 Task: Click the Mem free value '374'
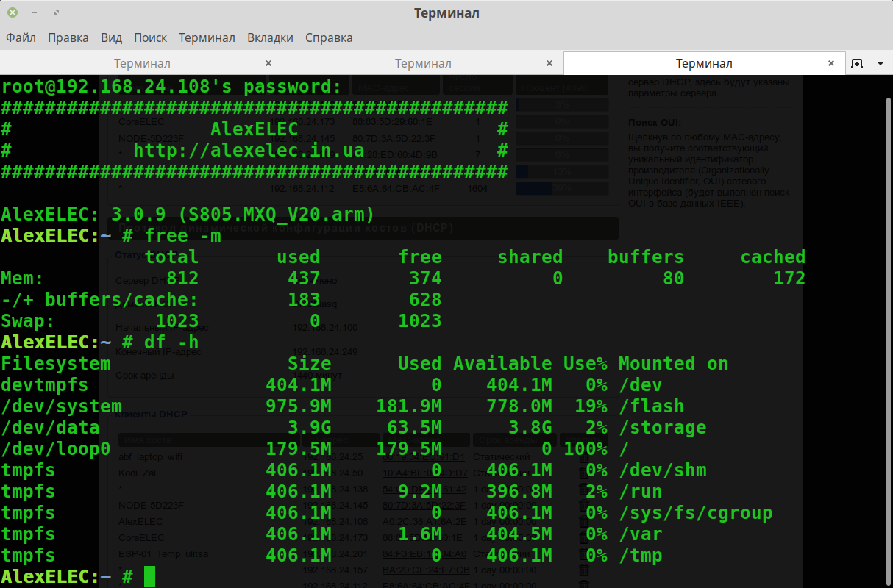tap(426, 279)
